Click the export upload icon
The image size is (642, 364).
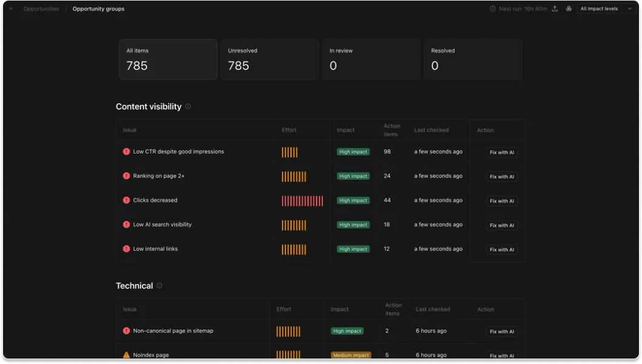pos(555,8)
